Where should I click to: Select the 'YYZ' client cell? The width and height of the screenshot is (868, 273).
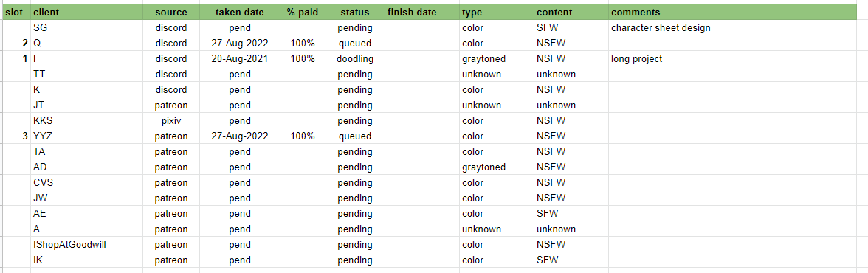tap(87, 136)
